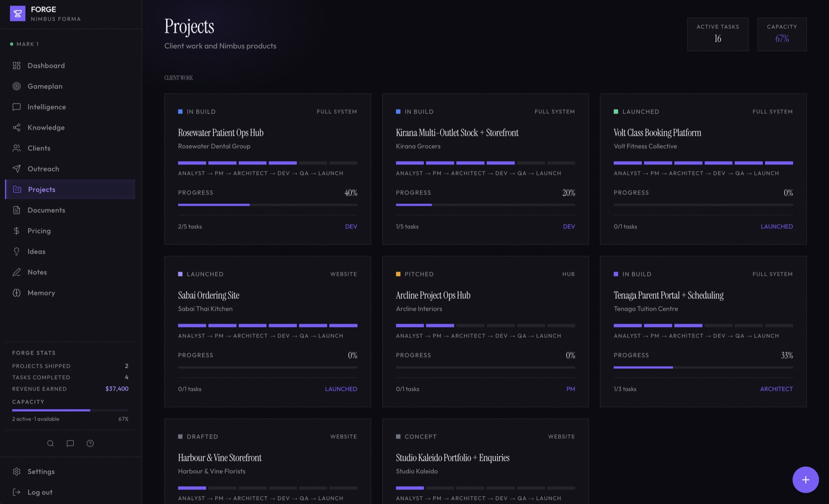829x504 pixels.
Task: Click the Log out arrow icon
Action: [x=17, y=492]
